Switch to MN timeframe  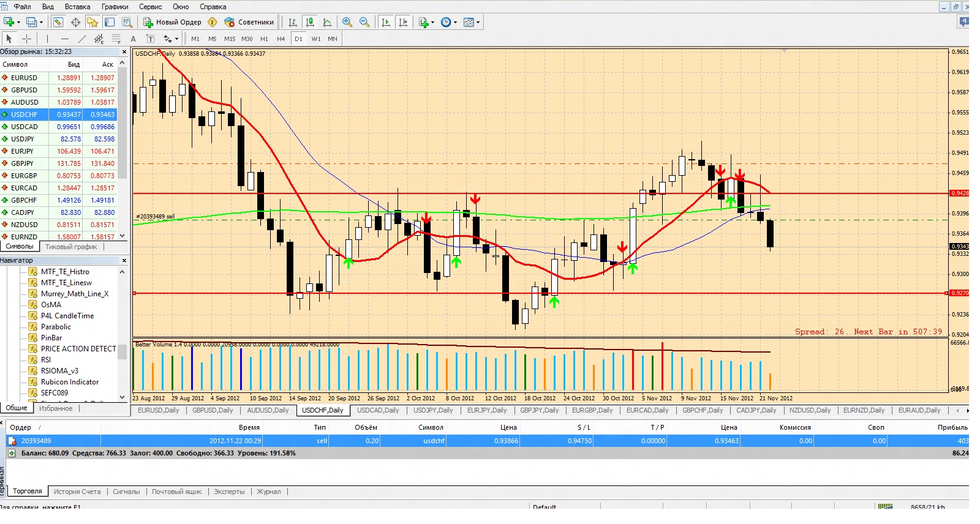click(x=333, y=39)
